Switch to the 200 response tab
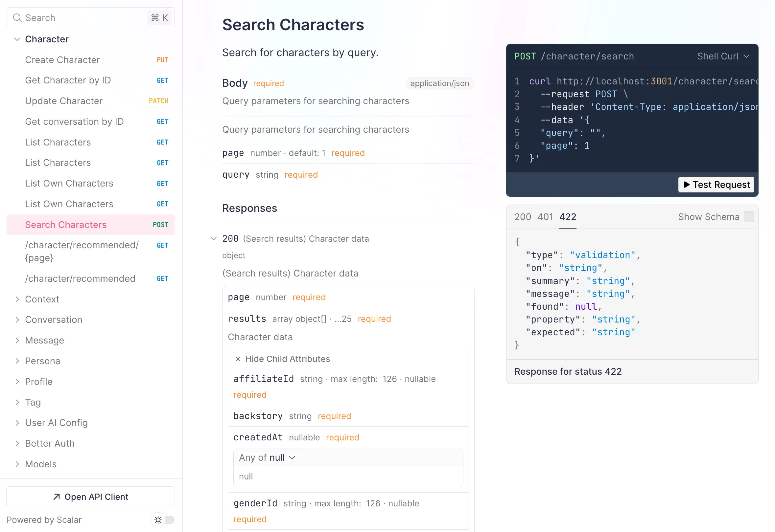The image size is (775, 532). pos(522,217)
